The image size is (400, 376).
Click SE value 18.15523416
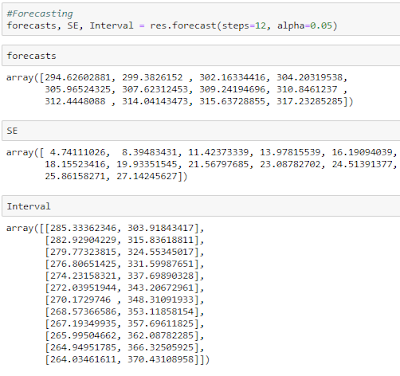pos(75,164)
